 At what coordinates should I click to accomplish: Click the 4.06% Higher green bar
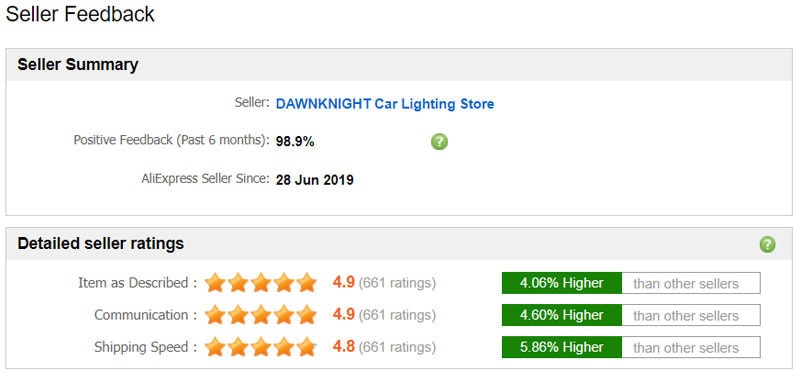coord(562,283)
